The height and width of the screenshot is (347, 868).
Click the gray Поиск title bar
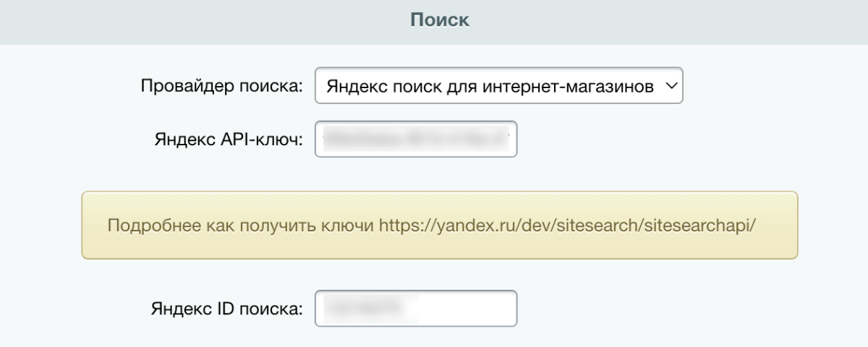click(434, 22)
